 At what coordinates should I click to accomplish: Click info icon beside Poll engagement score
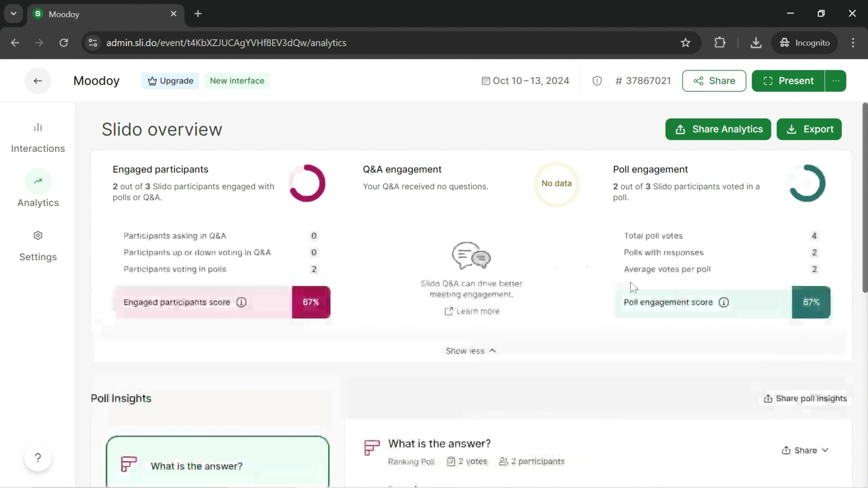click(x=724, y=302)
